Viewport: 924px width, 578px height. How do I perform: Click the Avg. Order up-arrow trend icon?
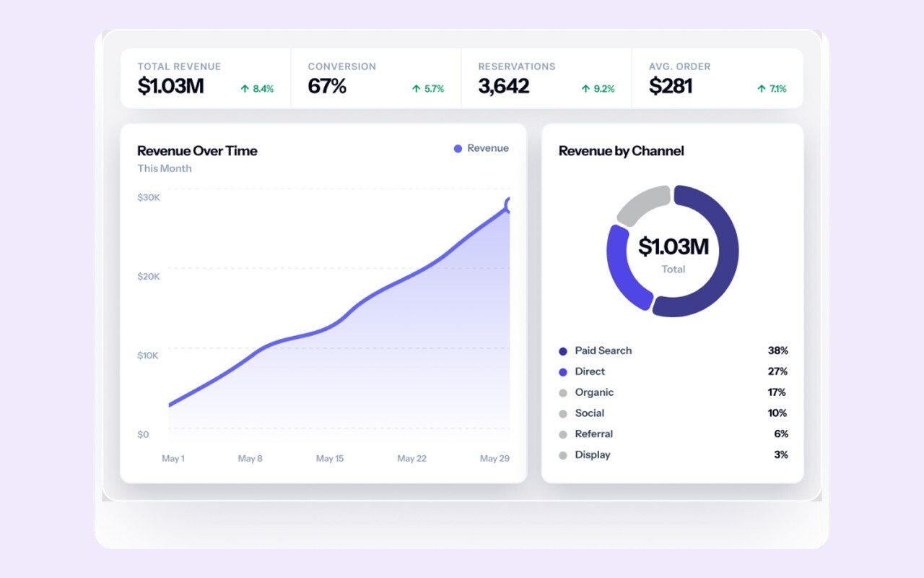pos(761,89)
